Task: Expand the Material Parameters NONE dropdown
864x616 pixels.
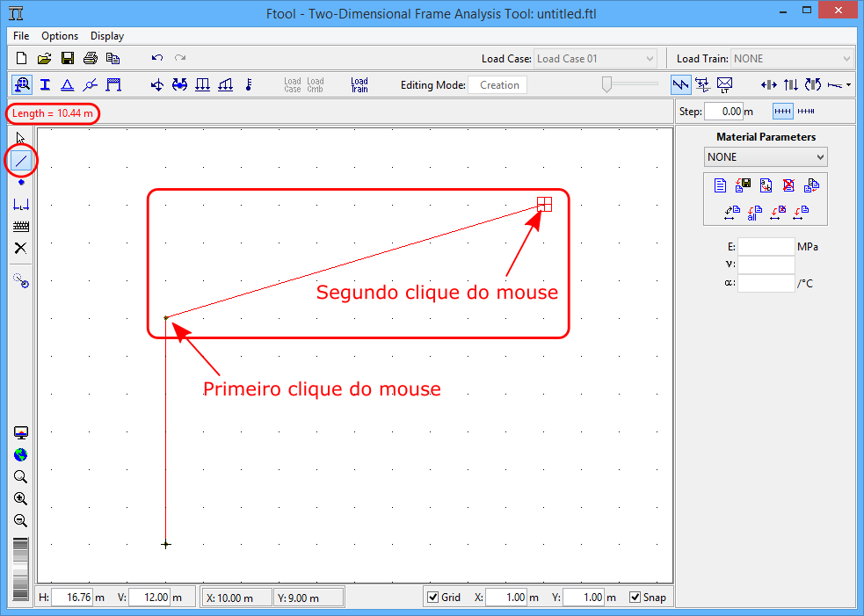Action: coord(766,157)
